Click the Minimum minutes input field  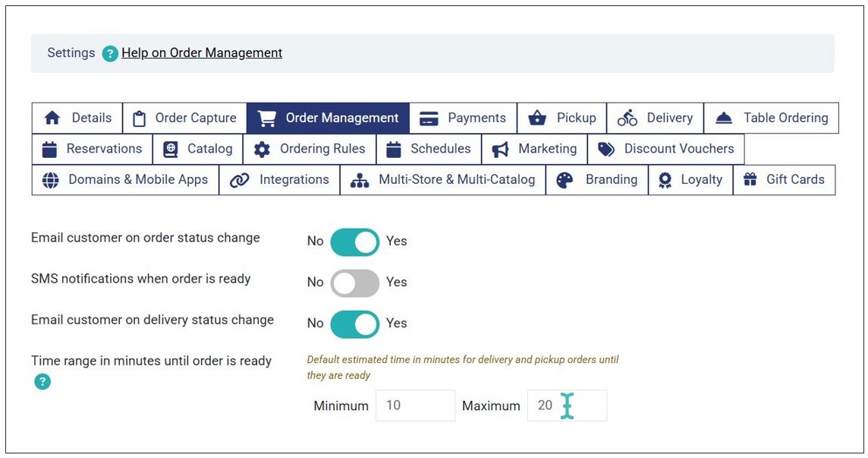415,406
